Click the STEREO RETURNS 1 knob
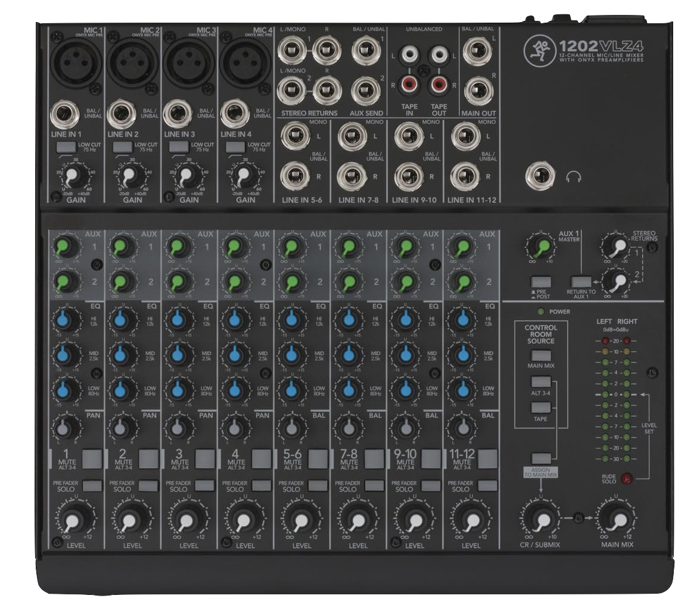The height and width of the screenshot is (614, 700). click(x=616, y=246)
